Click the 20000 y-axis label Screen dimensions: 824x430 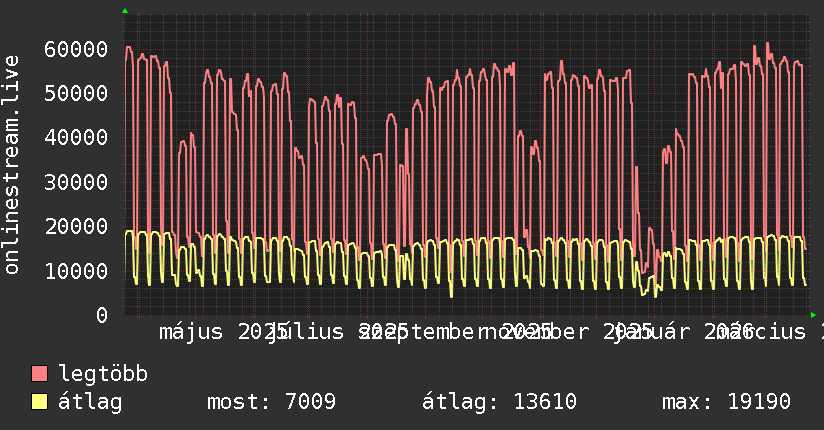[x=76, y=226]
